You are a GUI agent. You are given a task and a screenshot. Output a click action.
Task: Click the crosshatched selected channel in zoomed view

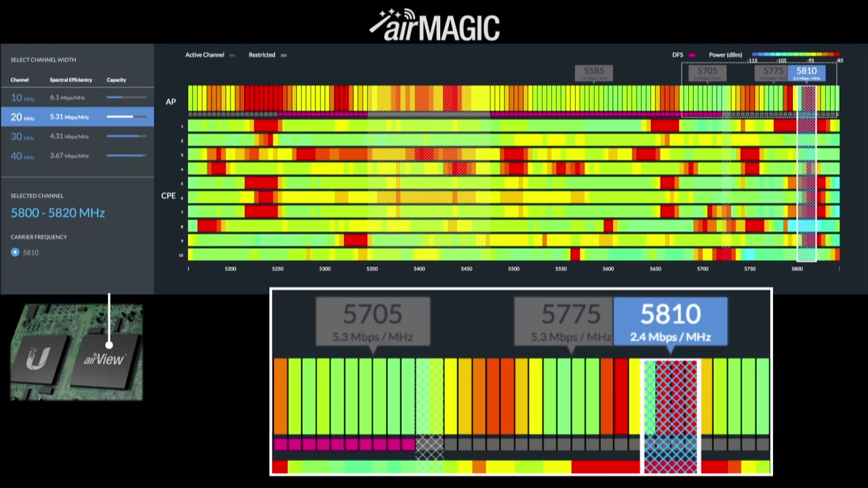pos(670,416)
